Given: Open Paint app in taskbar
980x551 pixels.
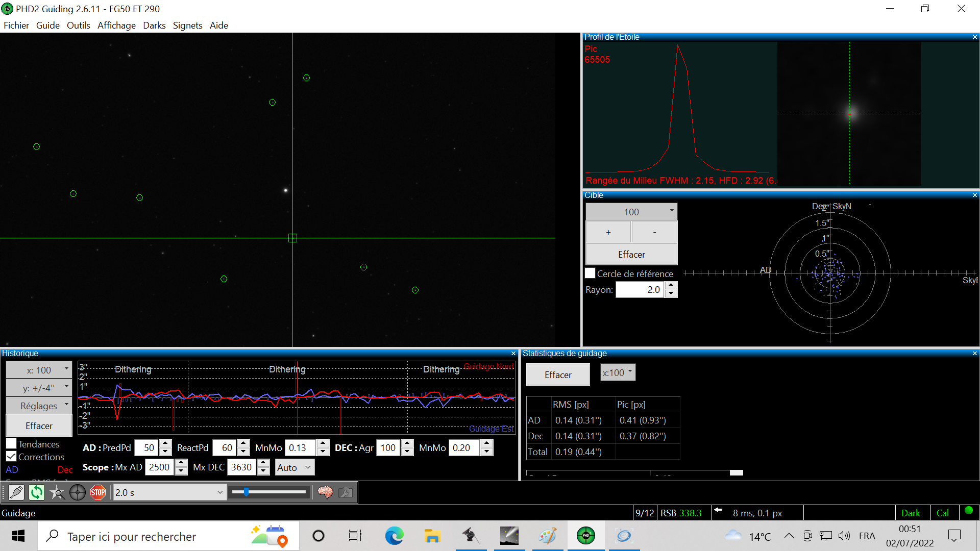Looking at the screenshot, I should tap(548, 536).
